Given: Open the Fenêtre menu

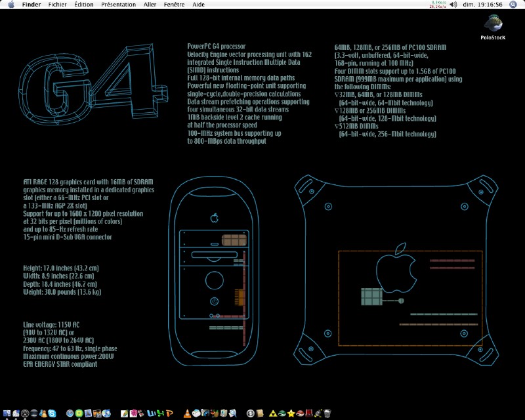Looking at the screenshot, I should (x=174, y=5).
